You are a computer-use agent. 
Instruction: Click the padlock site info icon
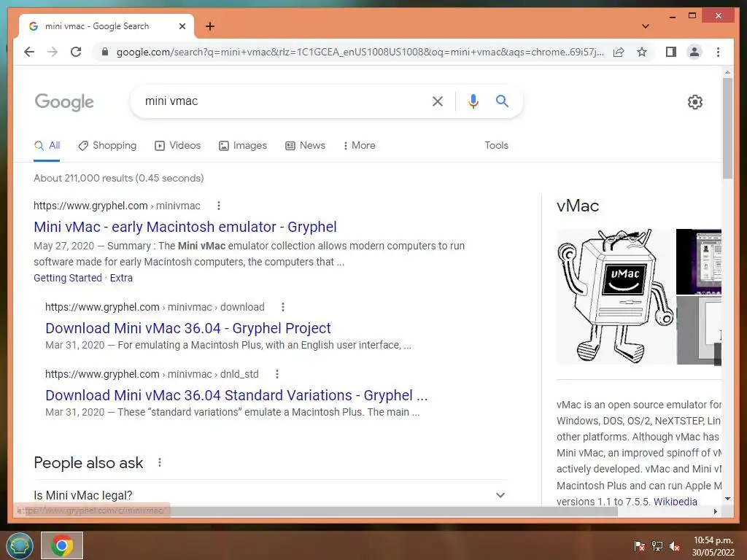(x=105, y=52)
